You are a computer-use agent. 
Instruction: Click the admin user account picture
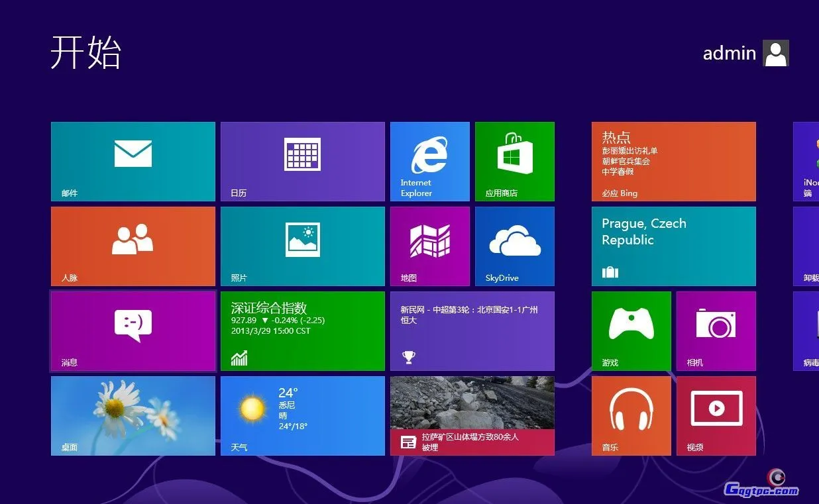tap(775, 53)
